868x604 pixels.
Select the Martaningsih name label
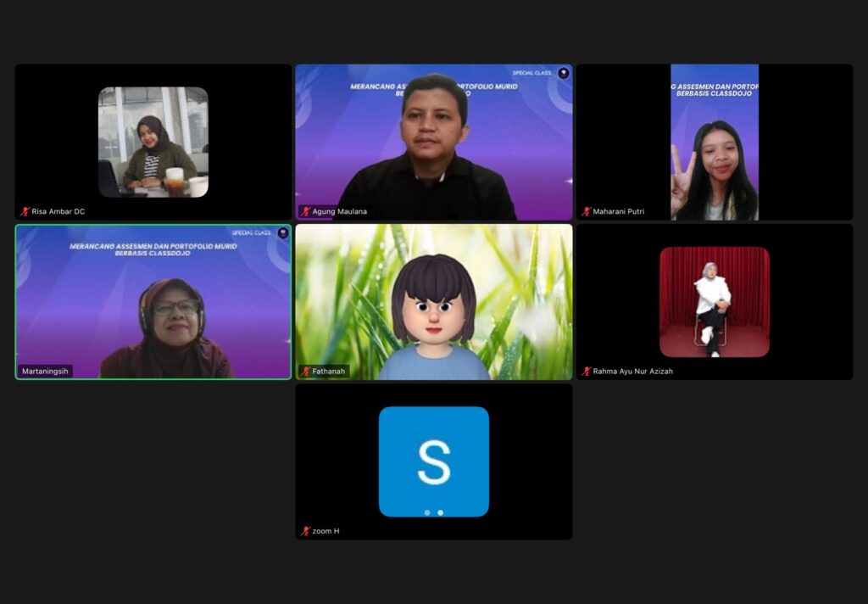(x=46, y=372)
